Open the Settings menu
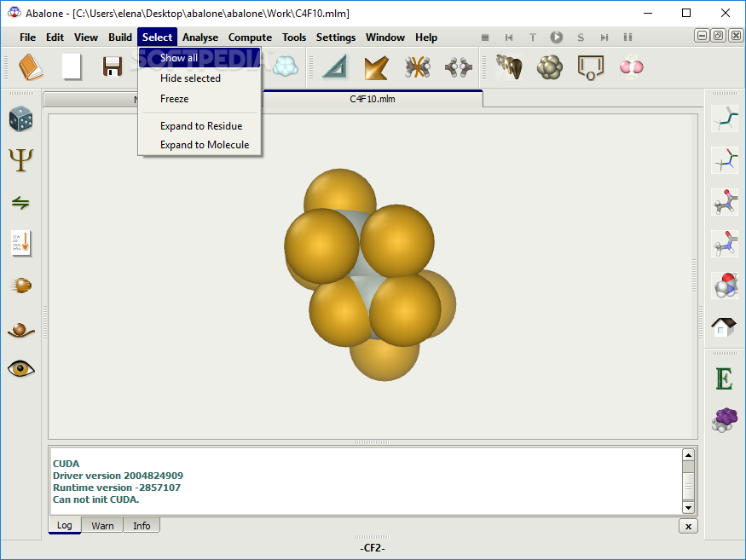The image size is (746, 560). (x=336, y=38)
